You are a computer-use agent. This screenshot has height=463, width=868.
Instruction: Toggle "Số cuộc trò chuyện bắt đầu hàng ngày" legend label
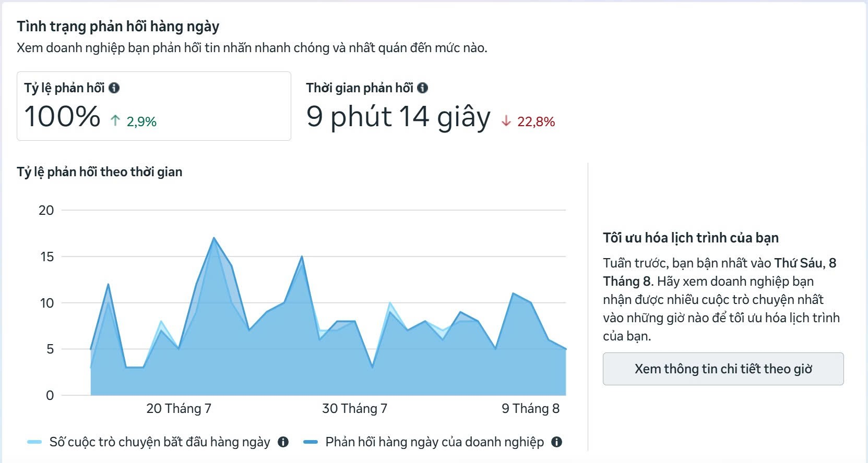pyautogui.click(x=160, y=442)
